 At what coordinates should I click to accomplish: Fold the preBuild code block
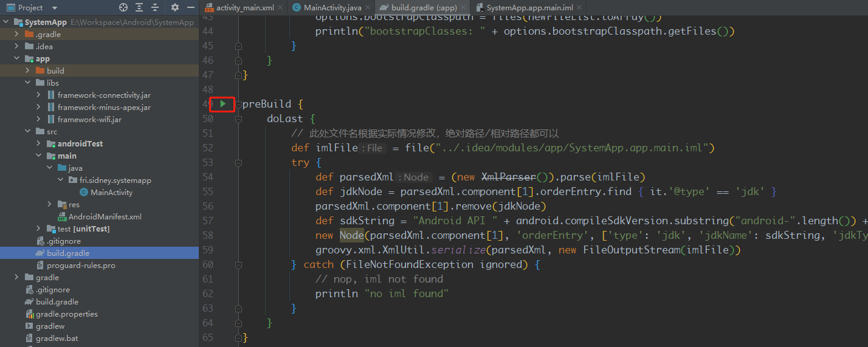[x=238, y=105]
